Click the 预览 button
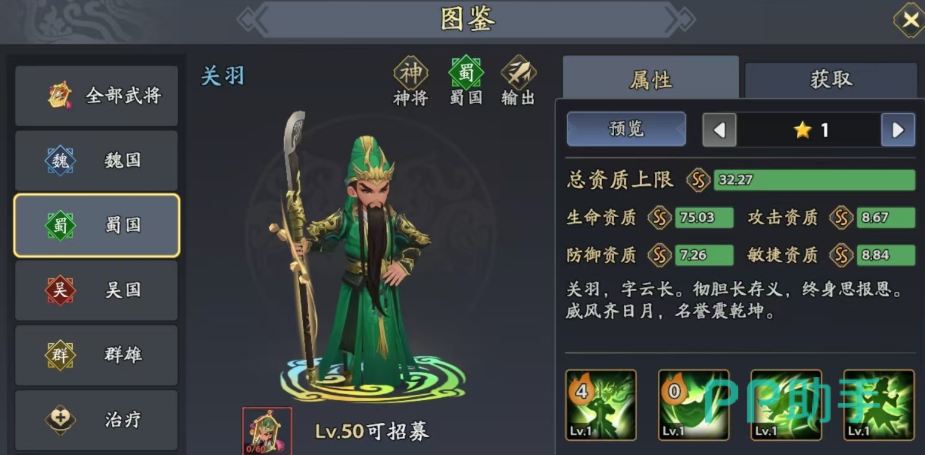The width and height of the screenshot is (925, 455). [626, 129]
